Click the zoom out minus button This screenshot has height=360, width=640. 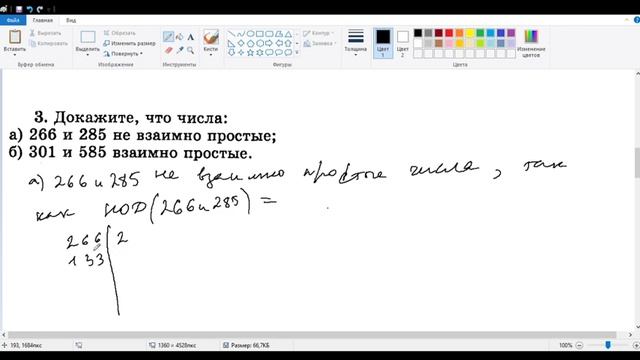[579, 345]
